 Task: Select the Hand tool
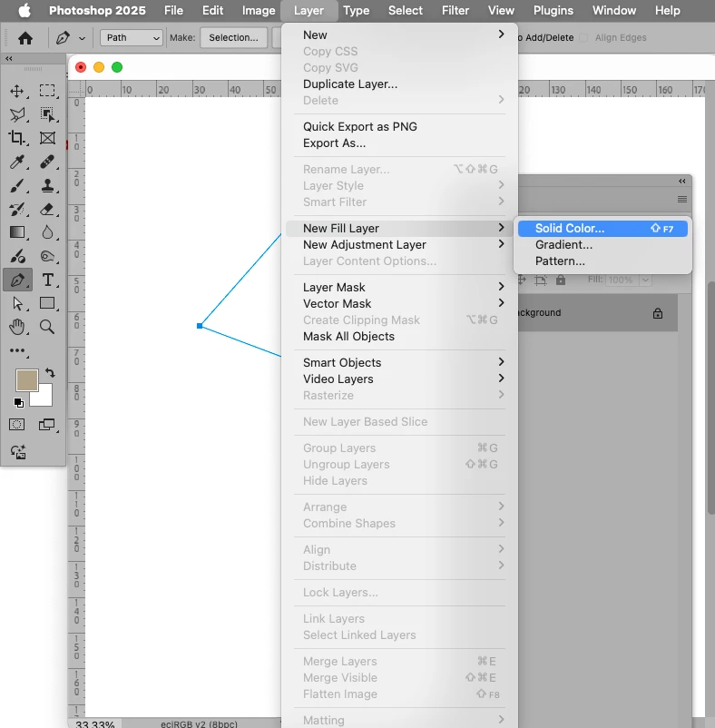(17, 327)
